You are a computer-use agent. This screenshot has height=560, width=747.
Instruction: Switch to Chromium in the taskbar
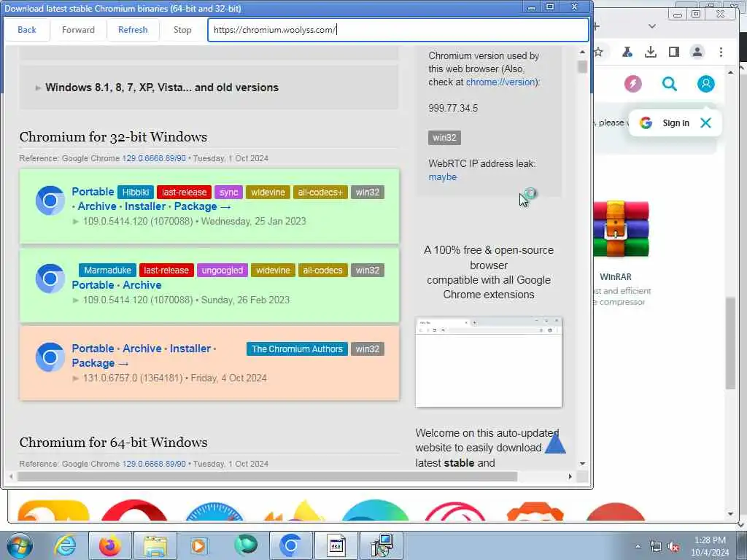pos(290,545)
